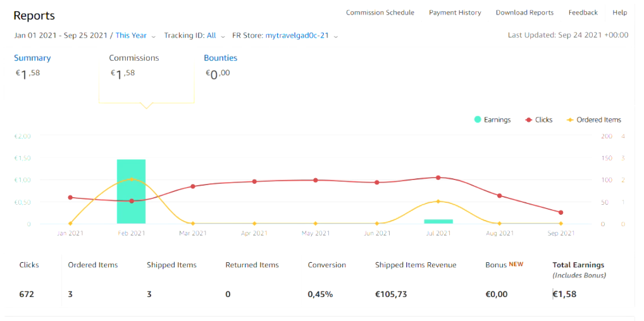Expand FR Store mytravelgad0c-21 selector

[285, 36]
